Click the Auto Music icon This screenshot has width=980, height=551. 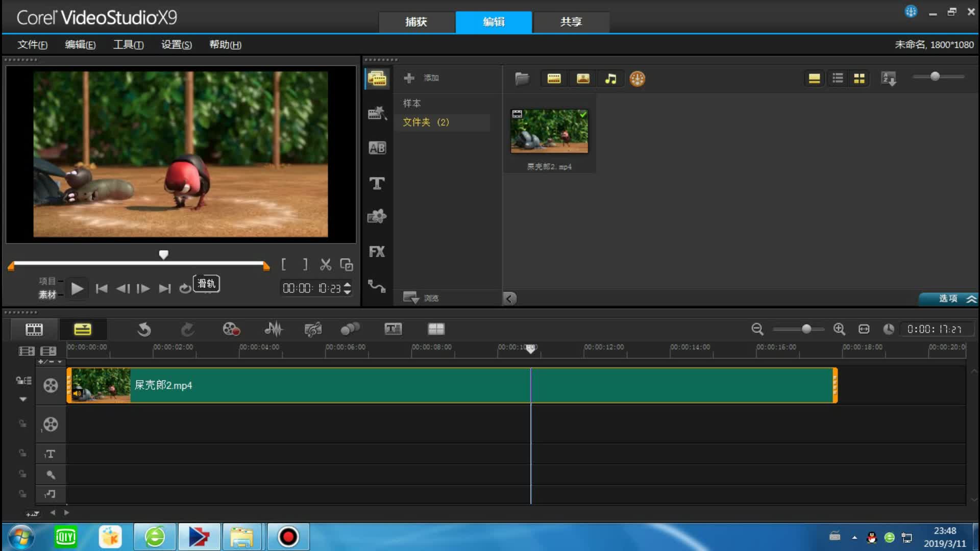click(312, 329)
